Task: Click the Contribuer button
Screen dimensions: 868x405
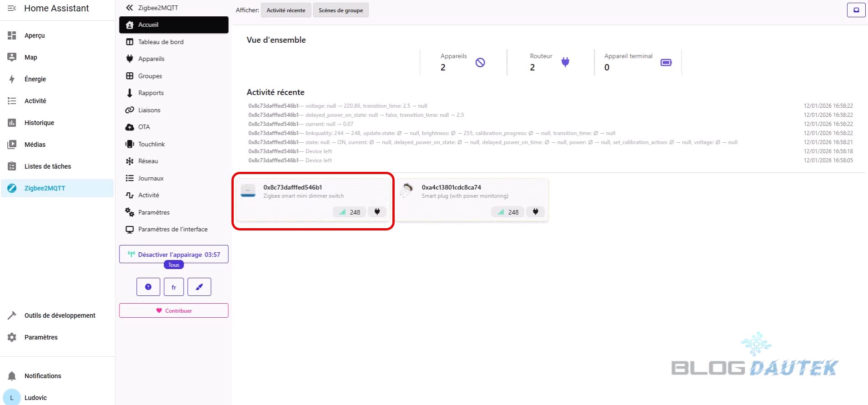Action: pos(174,310)
